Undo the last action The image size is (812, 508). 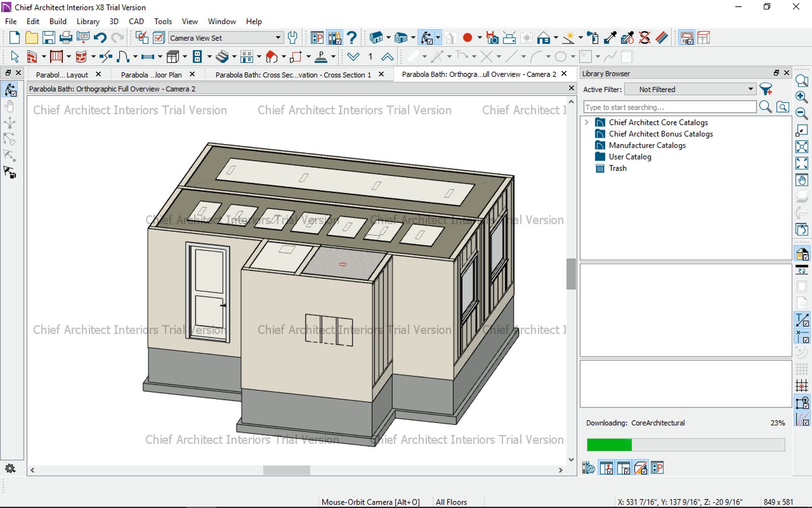click(100, 37)
